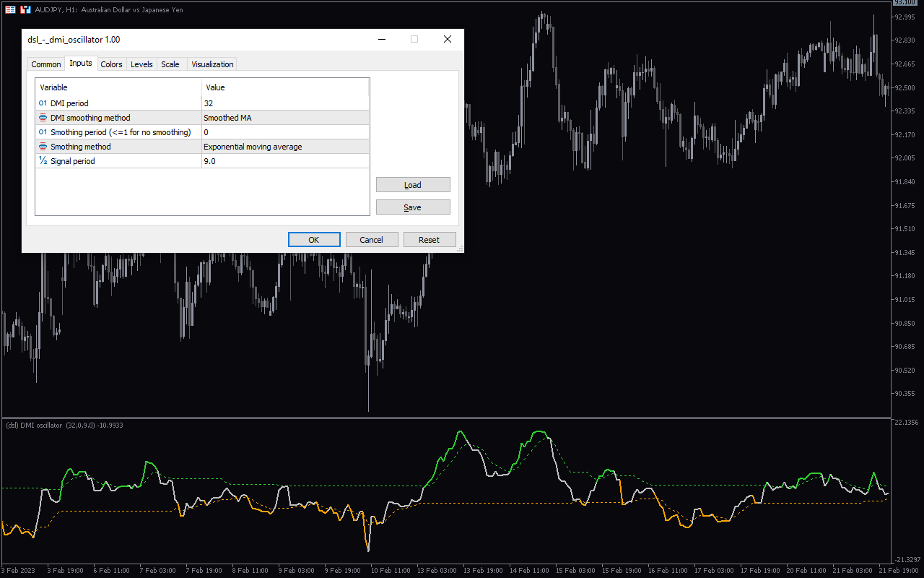Click the dialog resize grip corner
Image resolution: width=924 pixels, height=578 pixels.
[x=460, y=249]
